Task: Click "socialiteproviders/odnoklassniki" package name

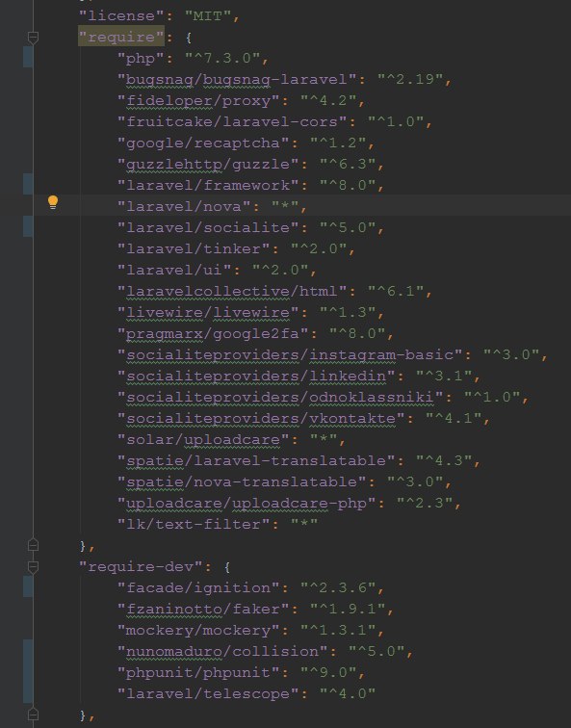Action: click(x=280, y=397)
